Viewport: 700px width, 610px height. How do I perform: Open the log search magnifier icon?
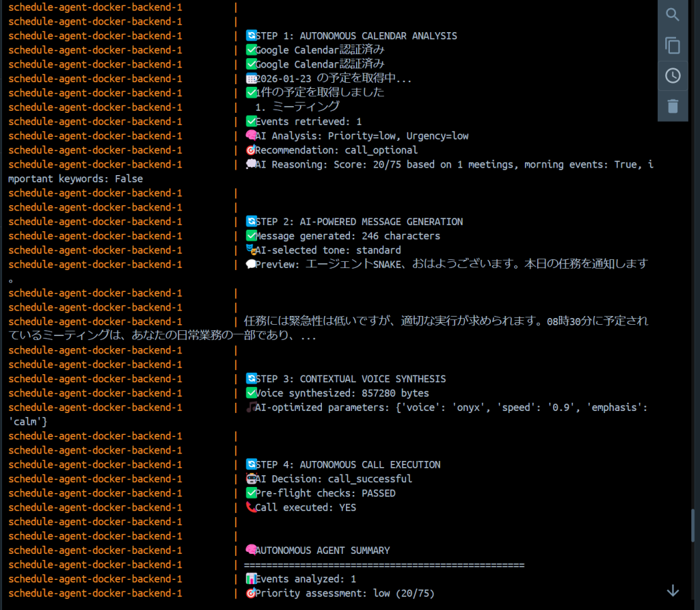click(x=673, y=15)
